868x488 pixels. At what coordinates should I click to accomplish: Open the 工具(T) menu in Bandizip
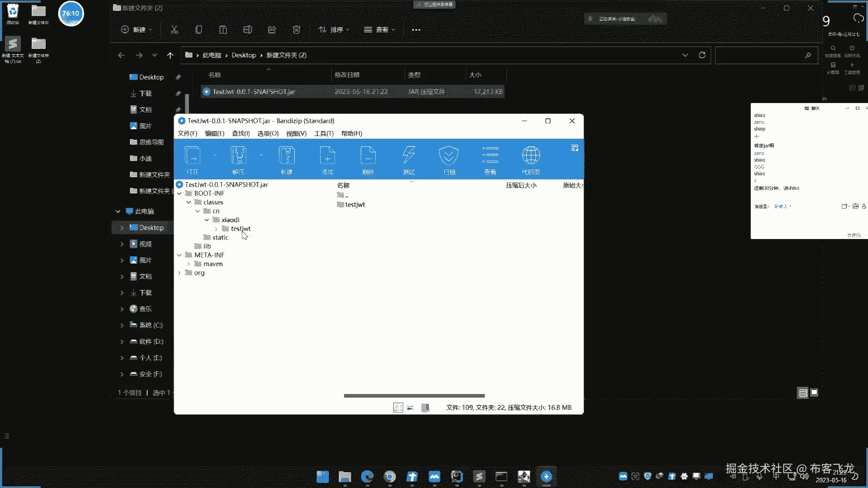pos(324,133)
